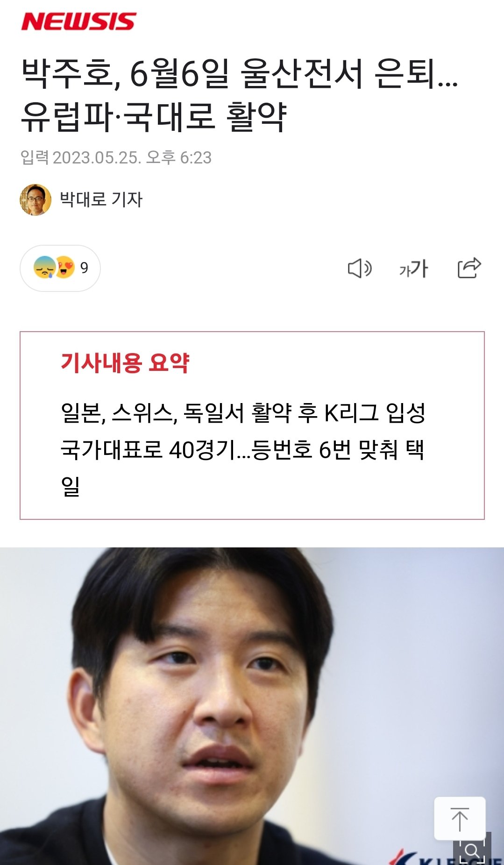
Task: Tap summary line 국가대표로 40경기
Action: point(242,450)
